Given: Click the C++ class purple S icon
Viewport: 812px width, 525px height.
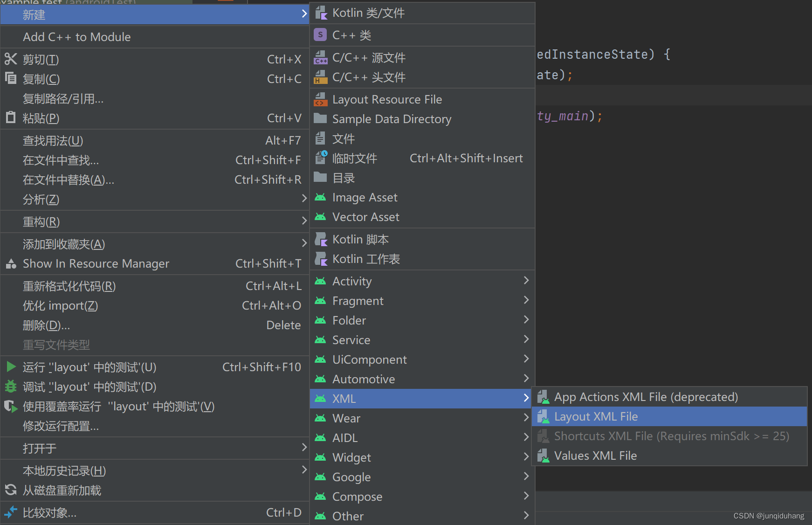Looking at the screenshot, I should click(320, 35).
